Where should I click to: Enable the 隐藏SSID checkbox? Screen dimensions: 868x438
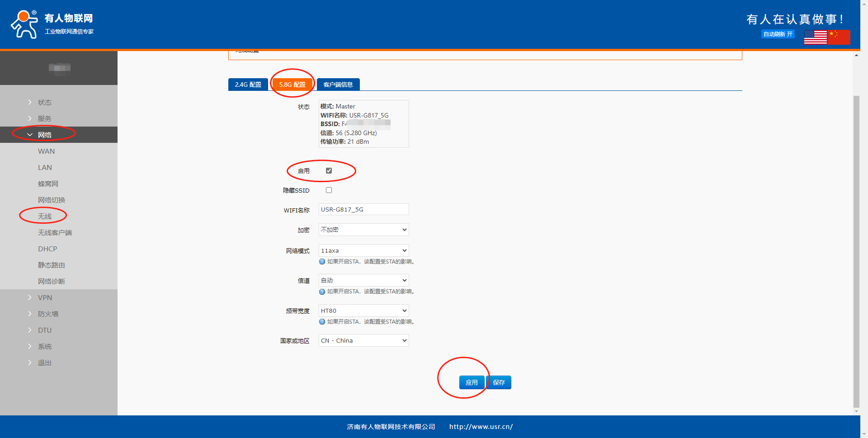click(x=329, y=190)
